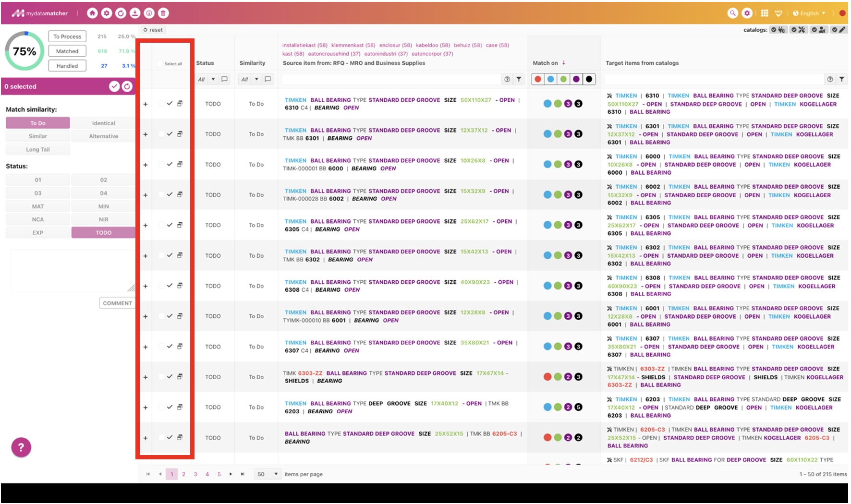
Task: Click the Handled button
Action: click(x=67, y=66)
